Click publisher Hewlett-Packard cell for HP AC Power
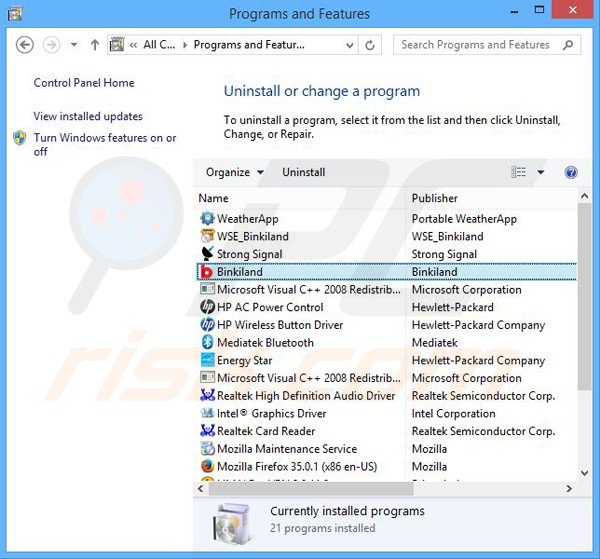This screenshot has height=559, width=600. [x=452, y=307]
